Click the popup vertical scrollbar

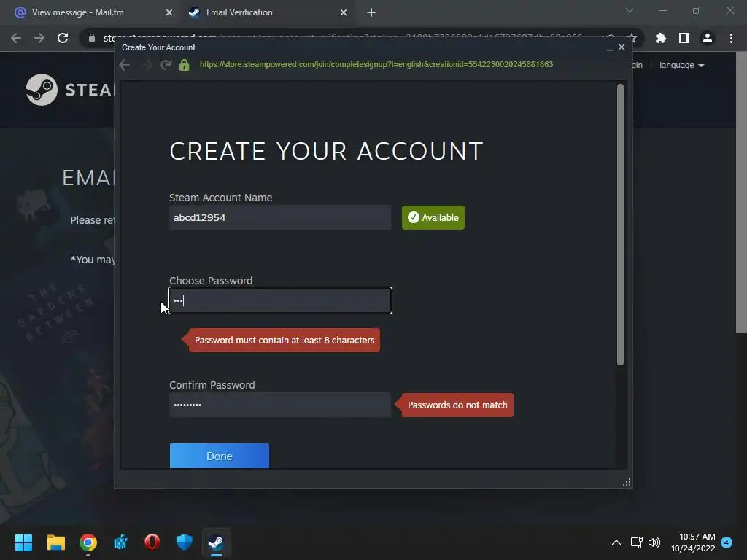tap(620, 225)
